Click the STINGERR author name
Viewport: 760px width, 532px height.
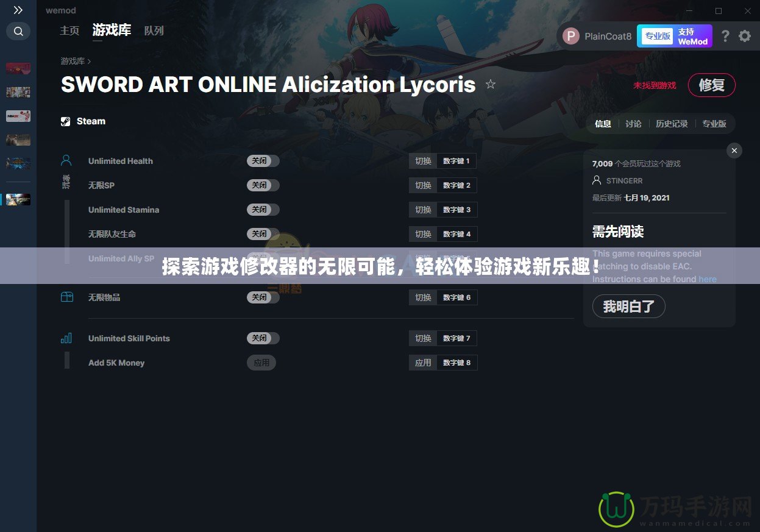coord(625,181)
